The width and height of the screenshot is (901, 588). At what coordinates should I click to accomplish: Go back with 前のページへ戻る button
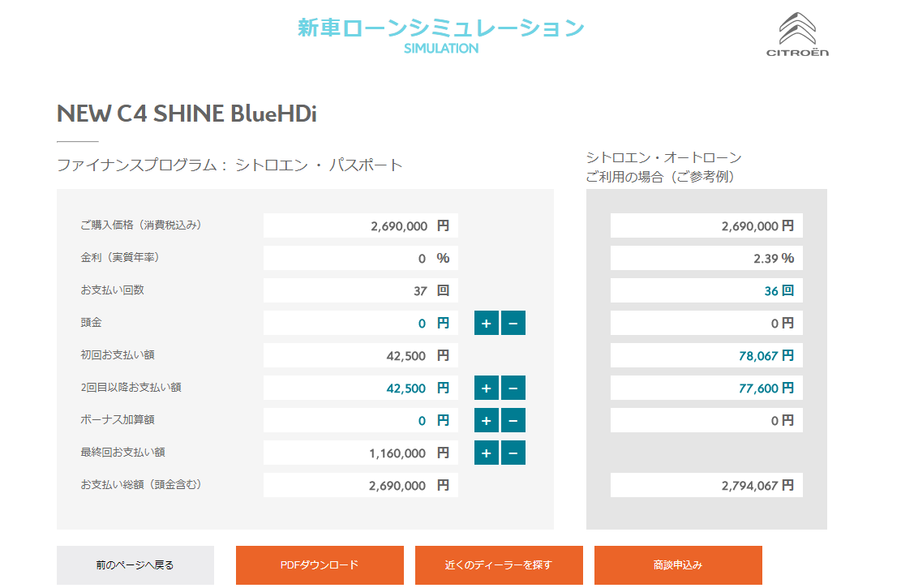click(135, 564)
